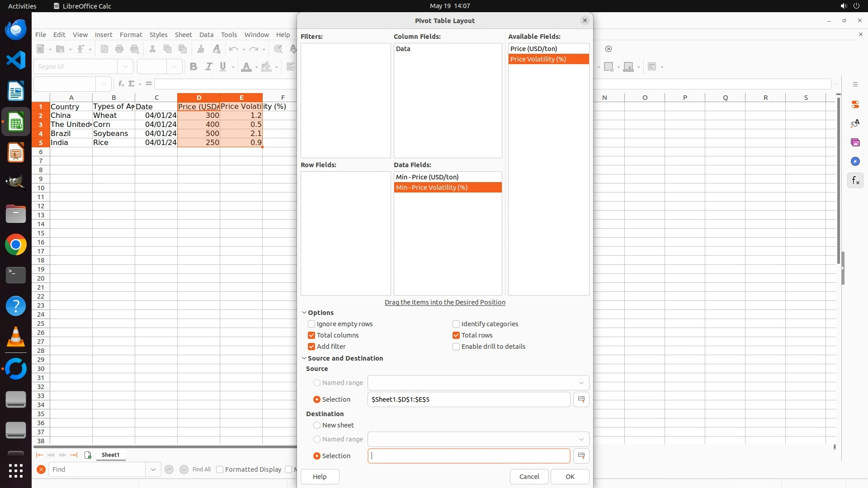Click OK in Pivot Table Layout
This screenshot has height=488, width=868.
click(x=570, y=477)
